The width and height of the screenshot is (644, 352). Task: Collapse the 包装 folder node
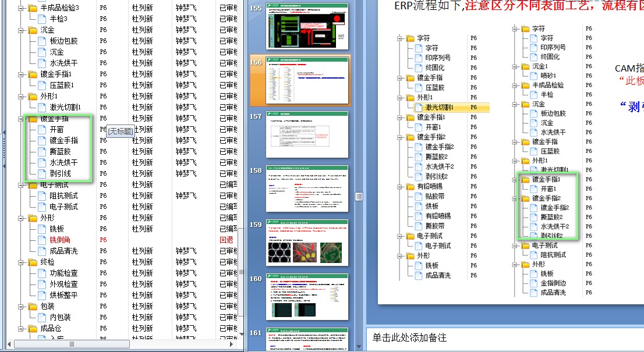point(20,307)
